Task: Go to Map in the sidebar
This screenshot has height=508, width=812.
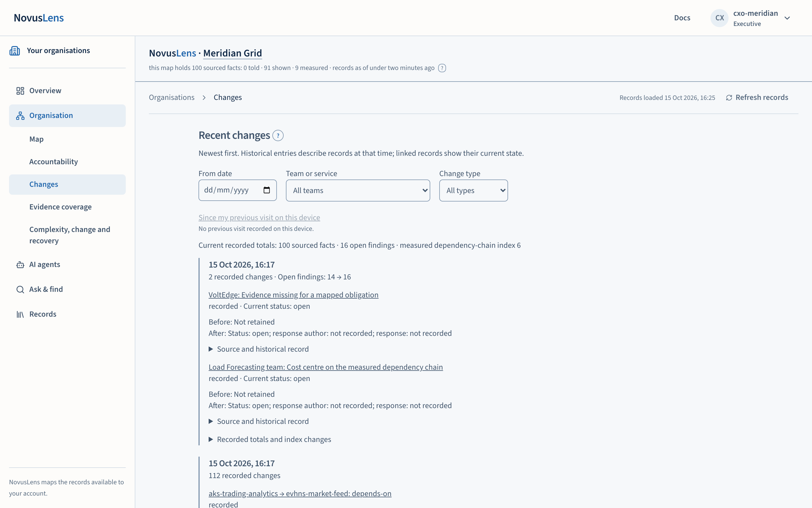Action: tap(67, 139)
